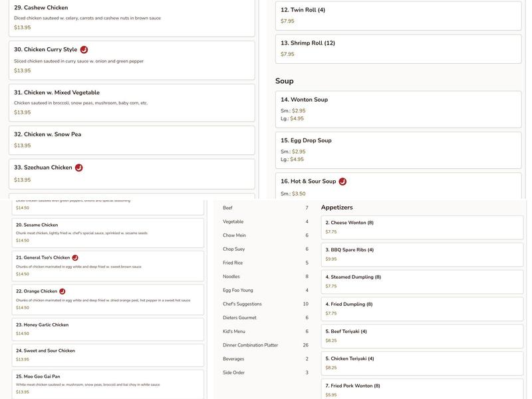Choose the Wonton Soup item
This screenshot has height=399, width=532.
tap(399, 109)
